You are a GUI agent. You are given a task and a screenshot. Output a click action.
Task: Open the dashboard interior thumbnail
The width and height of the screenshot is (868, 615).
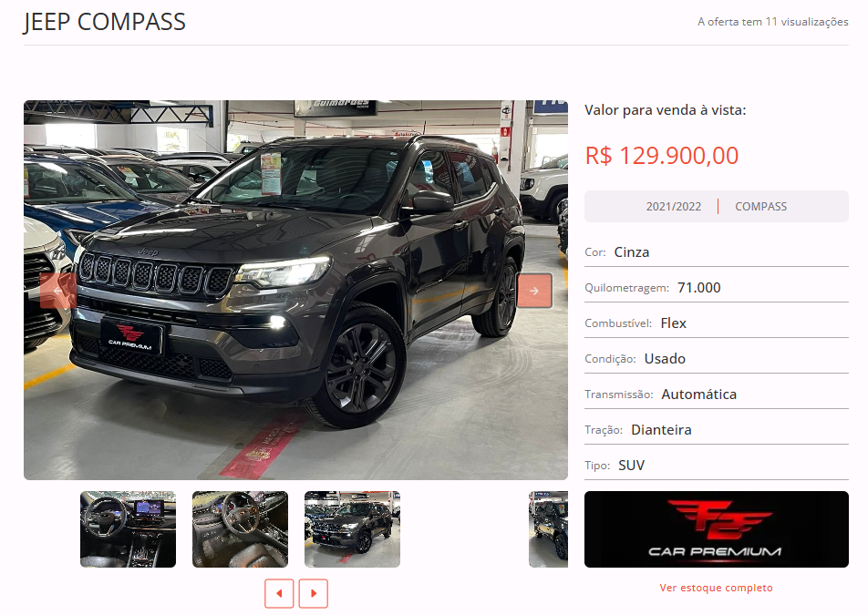[x=128, y=529]
